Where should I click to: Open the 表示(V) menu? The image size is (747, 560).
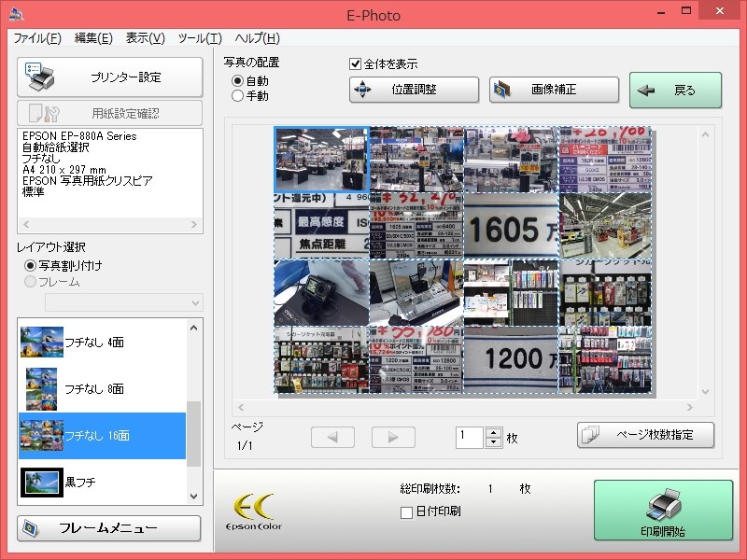146,38
